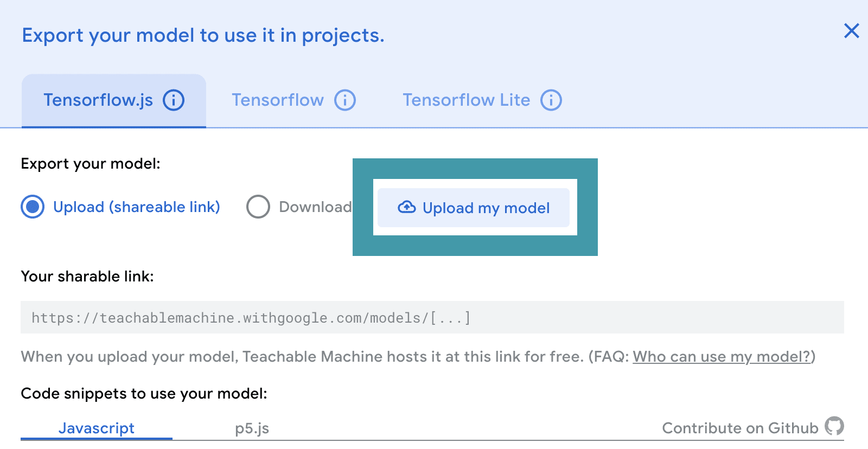Screen dimensions: 868x449
Task: Click the cloud upload icon
Action: (x=407, y=207)
